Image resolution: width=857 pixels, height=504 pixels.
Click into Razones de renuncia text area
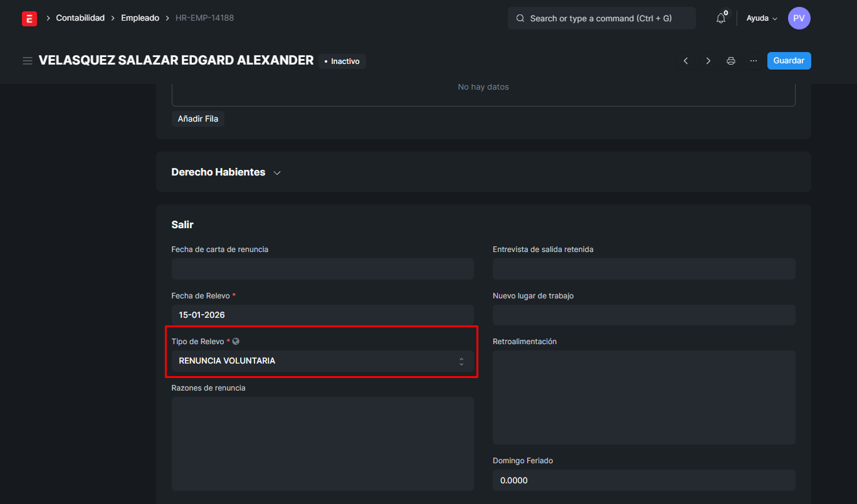tap(322, 443)
